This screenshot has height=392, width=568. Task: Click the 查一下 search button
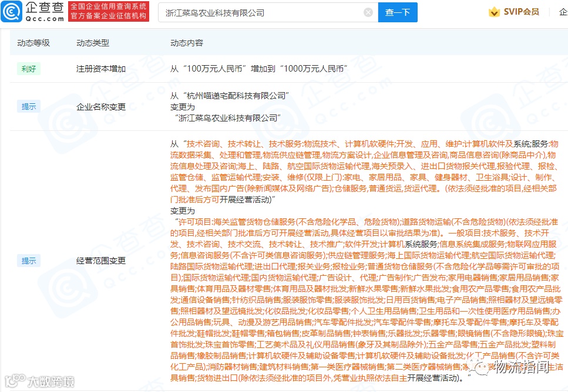coord(398,12)
